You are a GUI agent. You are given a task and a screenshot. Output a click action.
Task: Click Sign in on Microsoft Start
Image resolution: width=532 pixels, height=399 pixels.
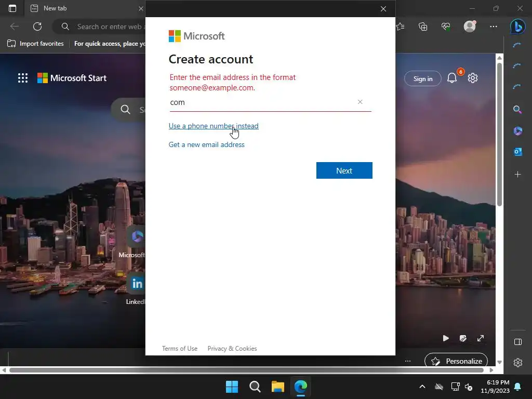coord(423,79)
